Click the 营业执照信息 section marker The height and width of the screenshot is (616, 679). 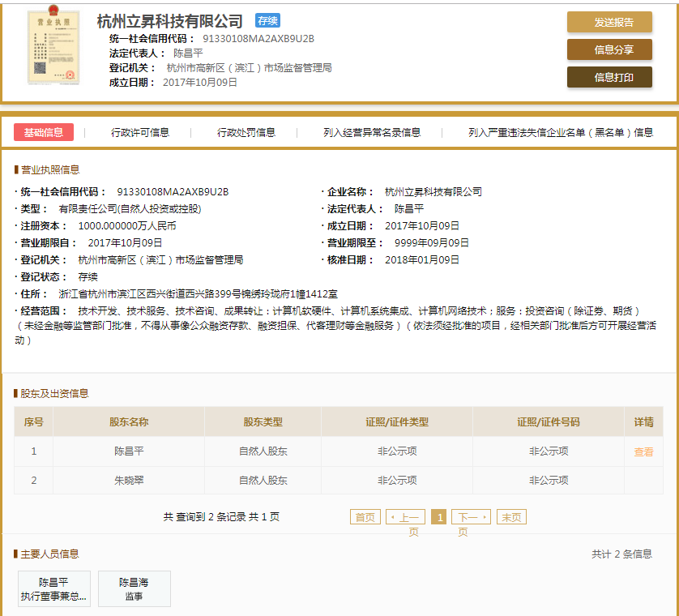pos(49,170)
